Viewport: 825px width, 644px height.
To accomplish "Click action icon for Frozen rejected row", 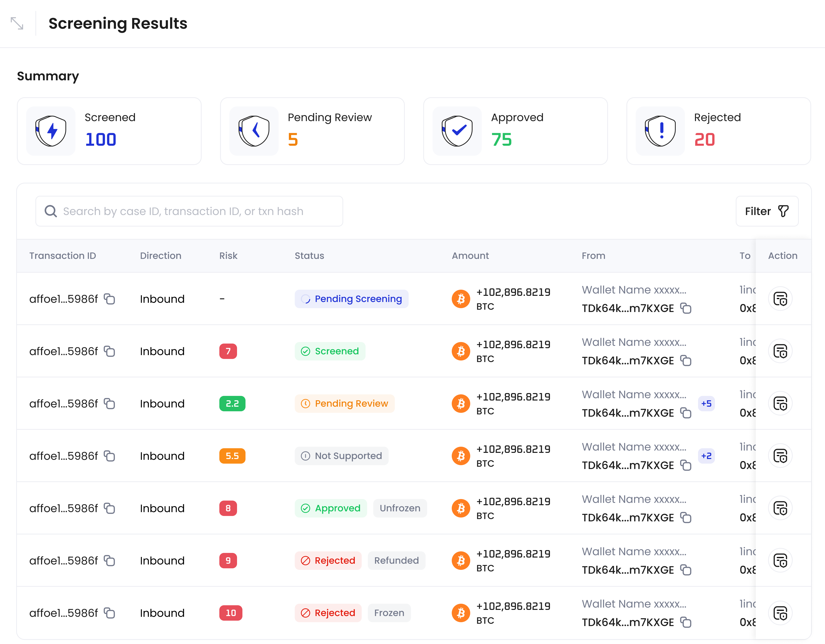I will coord(780,613).
